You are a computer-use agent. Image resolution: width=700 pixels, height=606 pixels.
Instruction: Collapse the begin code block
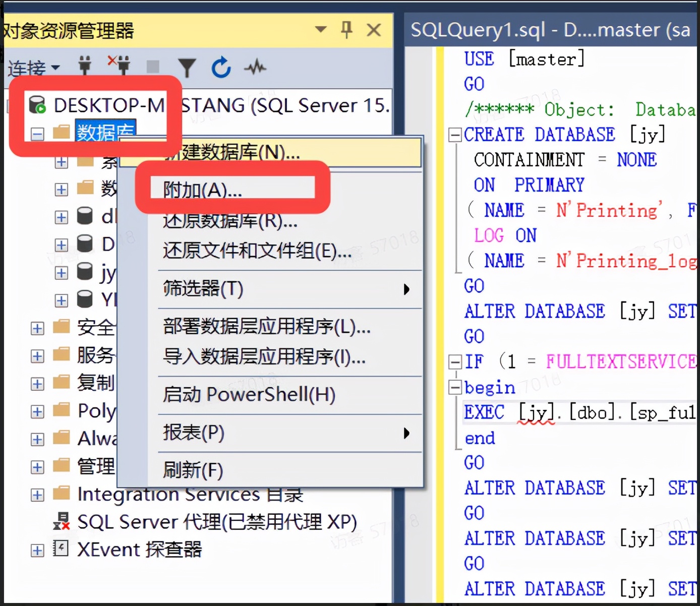pos(455,387)
